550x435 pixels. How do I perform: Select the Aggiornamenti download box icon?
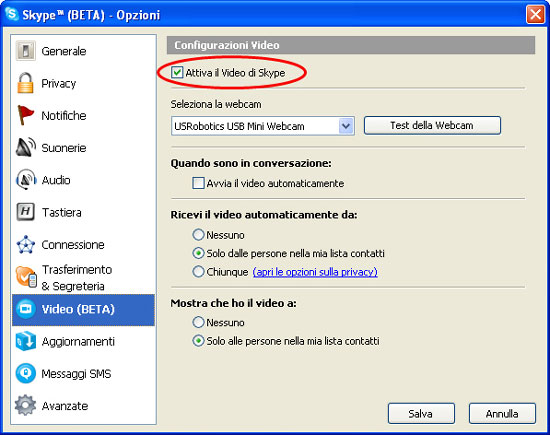[26, 341]
